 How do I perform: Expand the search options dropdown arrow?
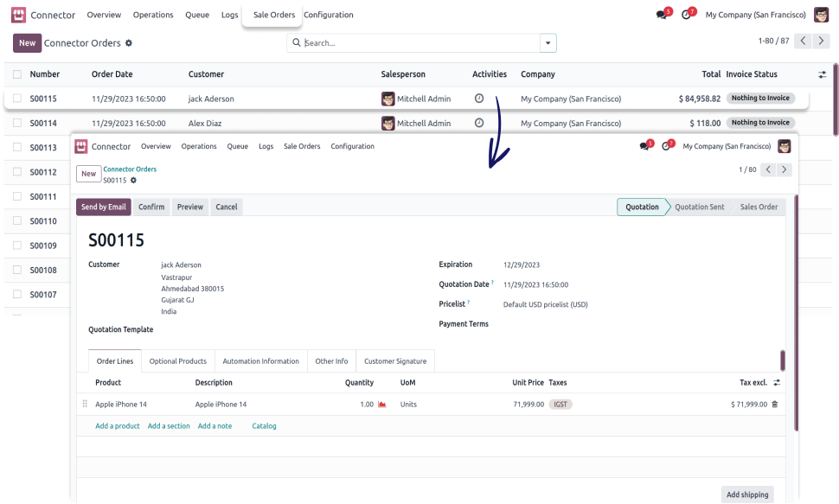tap(548, 43)
